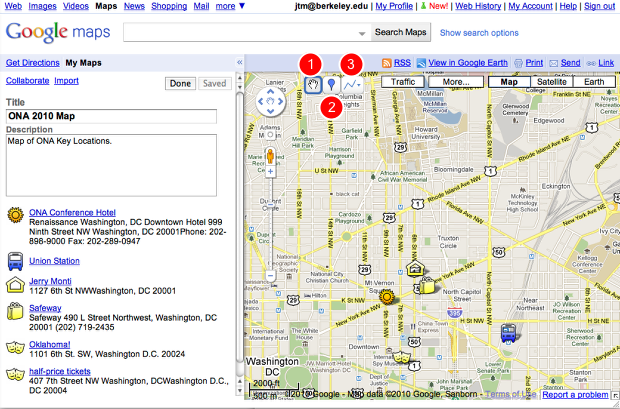Screen dimensions: 620x409
Task: Click the printer icon
Action: pyautogui.click(x=518, y=63)
